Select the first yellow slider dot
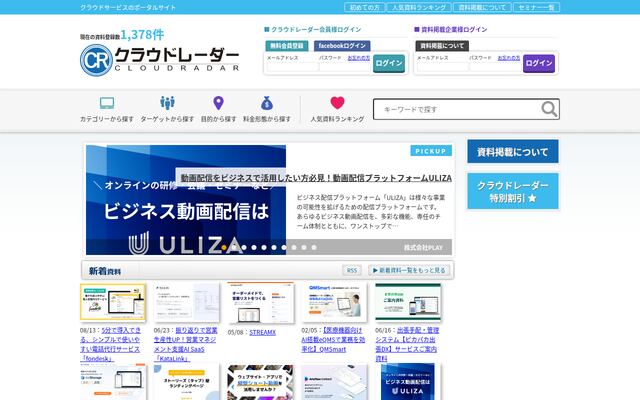This screenshot has width=640, height=400. coord(224,247)
